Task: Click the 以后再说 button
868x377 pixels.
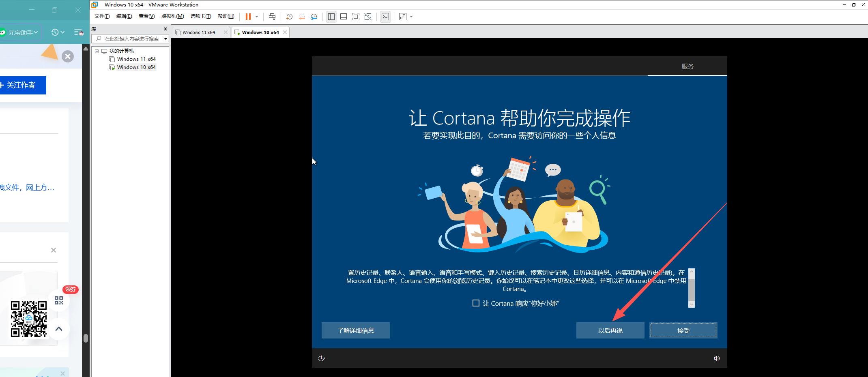Action: click(610, 330)
